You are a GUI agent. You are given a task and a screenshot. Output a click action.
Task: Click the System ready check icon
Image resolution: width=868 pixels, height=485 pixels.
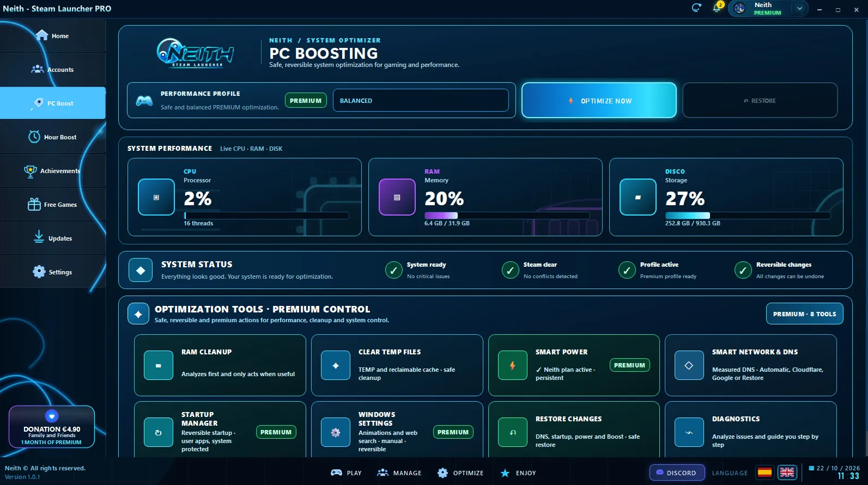tap(394, 270)
